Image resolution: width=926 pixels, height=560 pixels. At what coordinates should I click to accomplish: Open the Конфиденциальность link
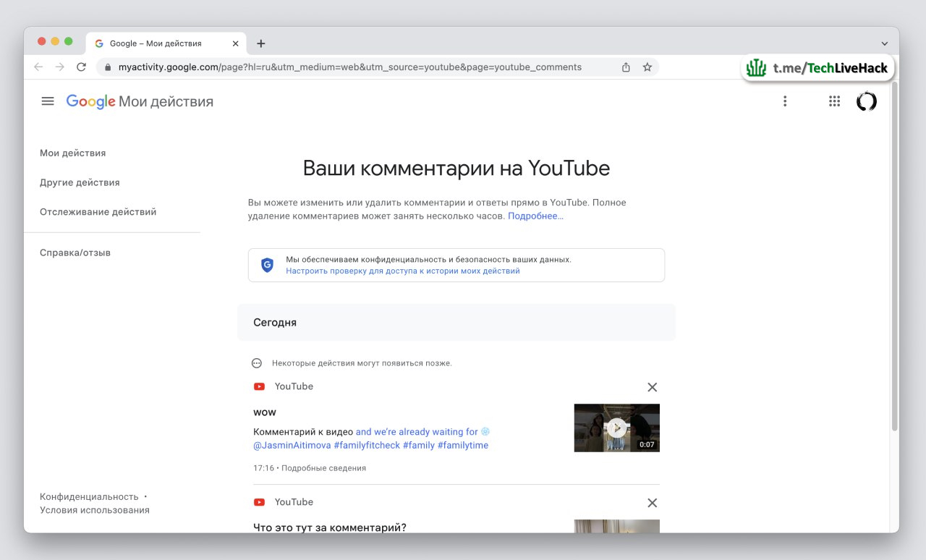coord(89,496)
